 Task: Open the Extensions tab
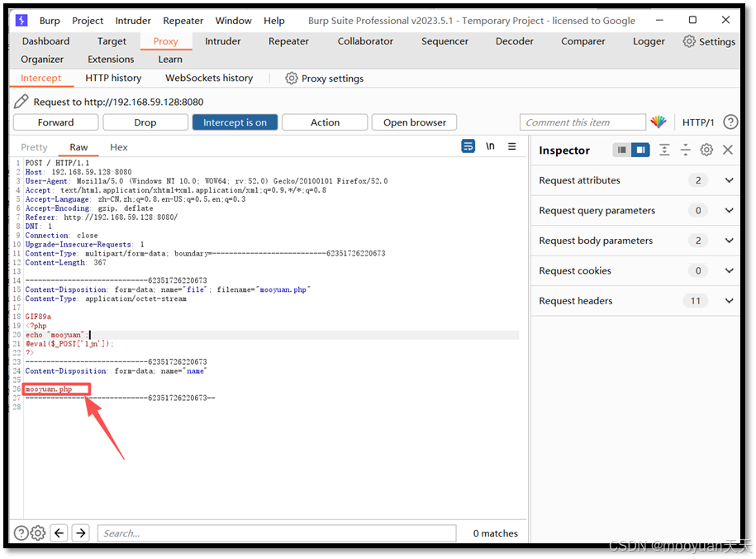pos(111,60)
